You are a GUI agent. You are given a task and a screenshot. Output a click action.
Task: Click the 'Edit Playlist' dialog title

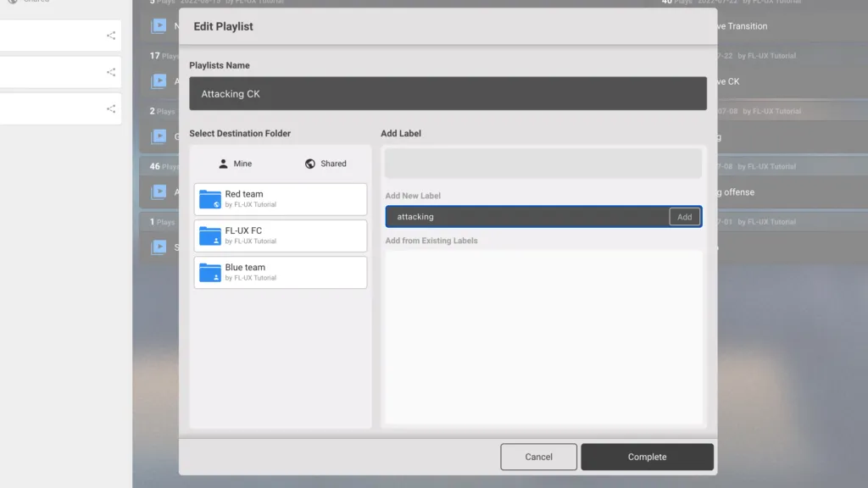[223, 26]
